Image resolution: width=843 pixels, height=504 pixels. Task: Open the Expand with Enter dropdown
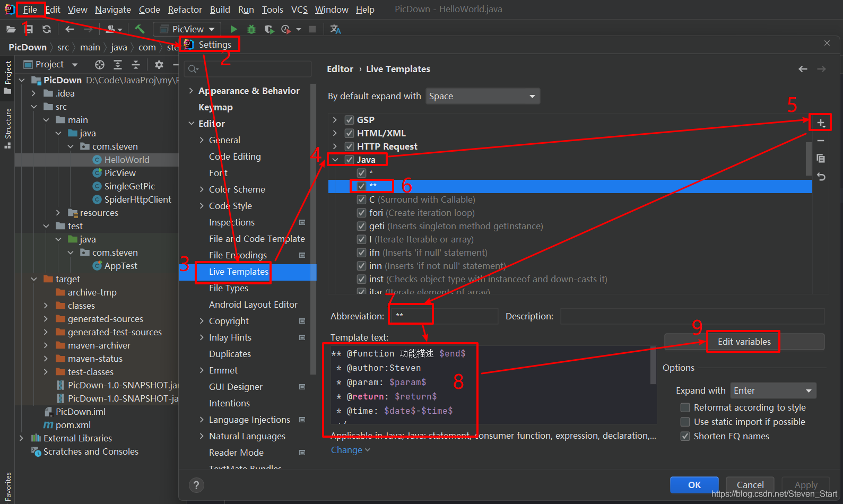(x=773, y=390)
